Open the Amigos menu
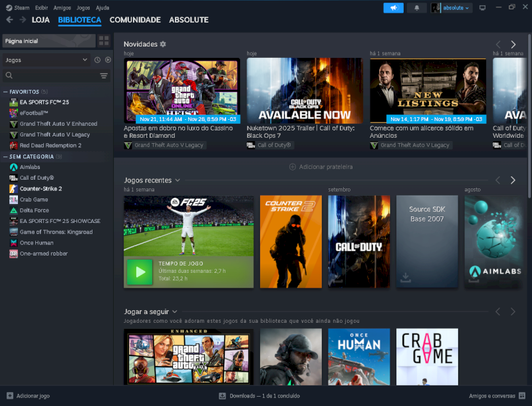The height and width of the screenshot is (406, 532). (62, 8)
